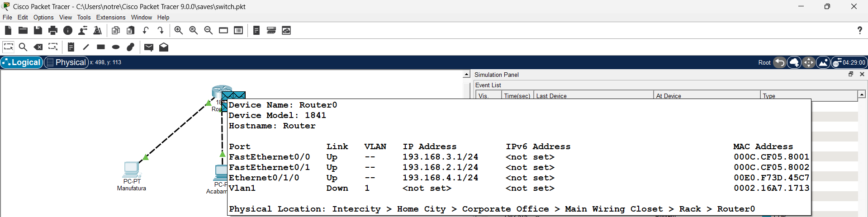Screen dimensions: 868x217
Task: Pick the Inspect magnifier tool
Action: tap(23, 47)
